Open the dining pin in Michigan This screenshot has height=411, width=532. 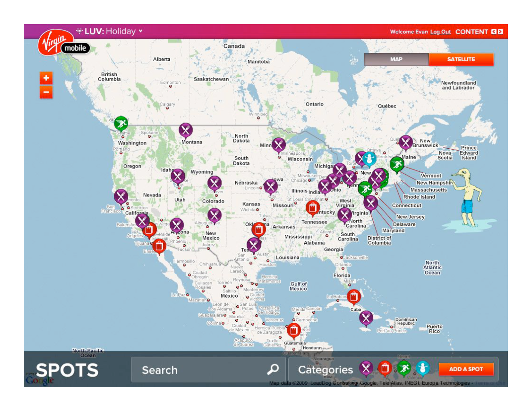point(340,171)
